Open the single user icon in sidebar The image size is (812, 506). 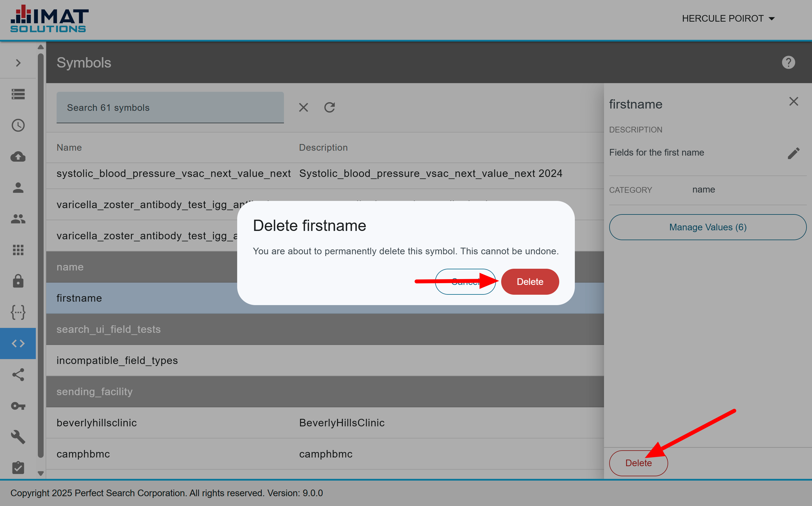click(x=18, y=187)
